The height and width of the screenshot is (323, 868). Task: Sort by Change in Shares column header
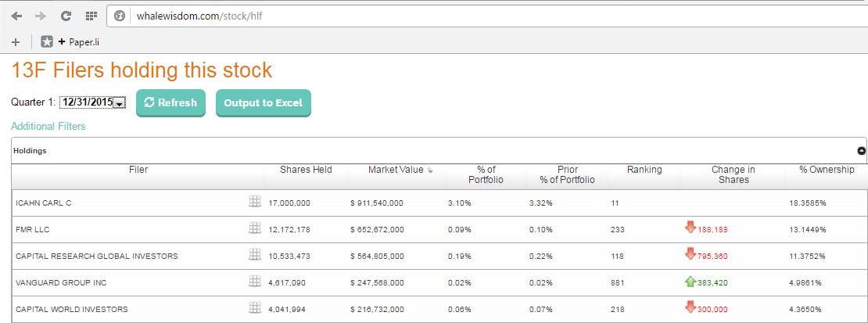733,174
